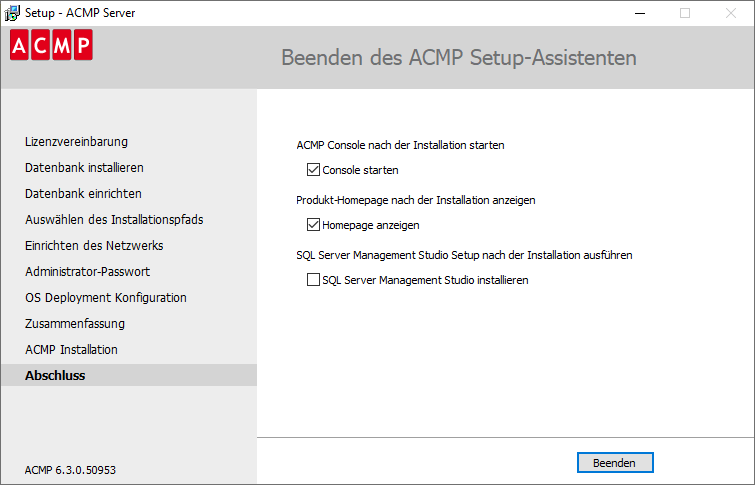
Task: Close the Setup window
Action: point(731,13)
